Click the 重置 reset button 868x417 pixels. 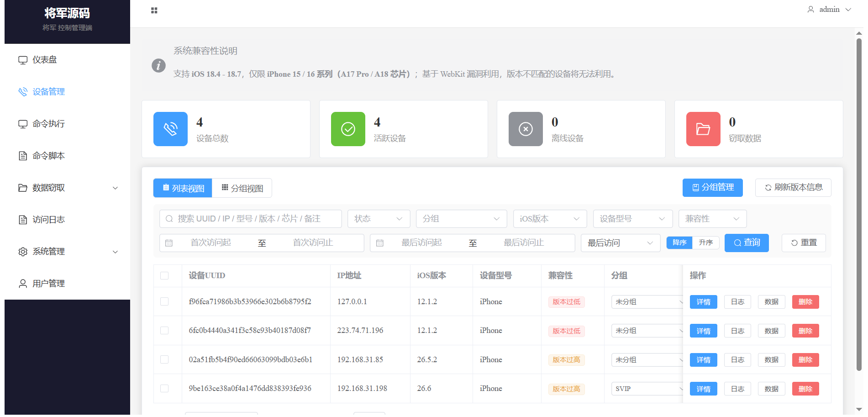[x=804, y=243]
